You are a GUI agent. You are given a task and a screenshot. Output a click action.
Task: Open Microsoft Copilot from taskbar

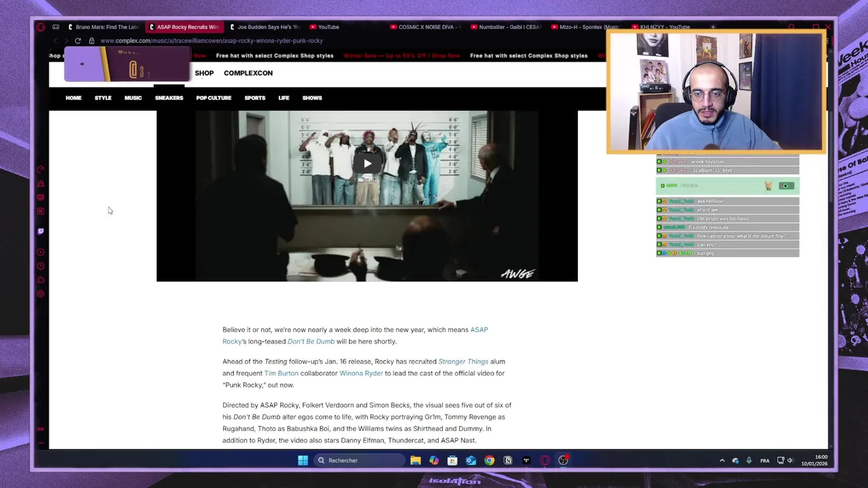[x=434, y=461]
